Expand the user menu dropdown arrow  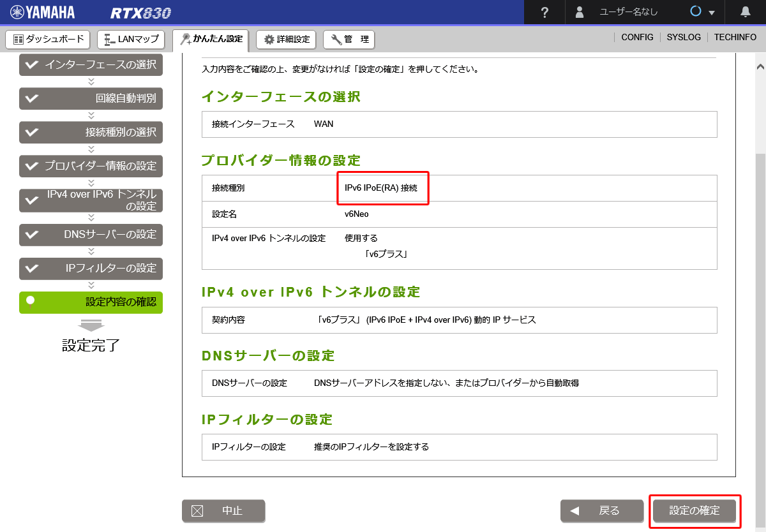pyautogui.click(x=712, y=13)
